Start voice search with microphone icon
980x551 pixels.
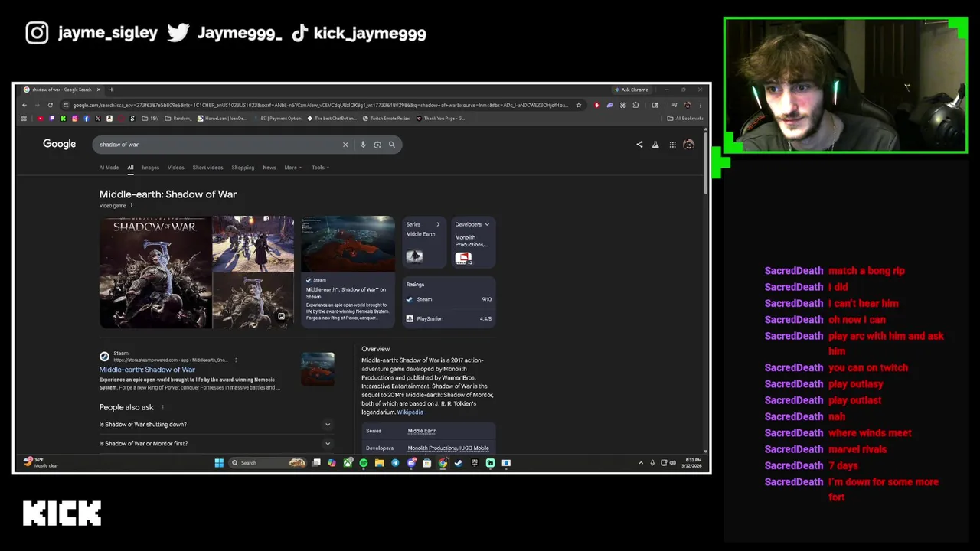click(x=363, y=145)
